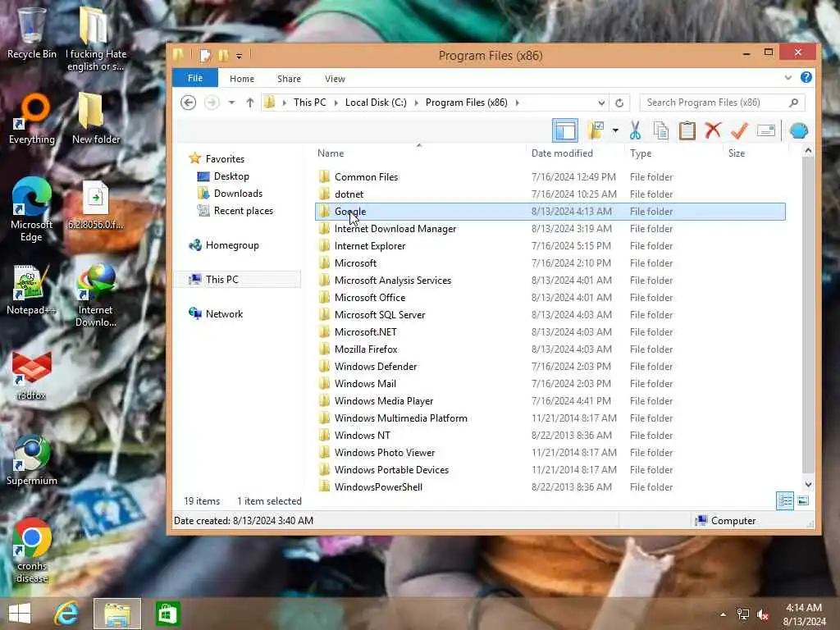Show hidden tray icons arrow
Image resolution: width=840 pixels, height=630 pixels.
tap(723, 614)
